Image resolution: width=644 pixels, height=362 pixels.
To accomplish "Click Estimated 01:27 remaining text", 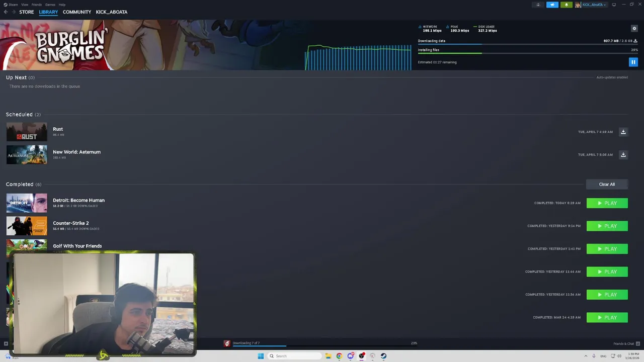I will (x=437, y=62).
